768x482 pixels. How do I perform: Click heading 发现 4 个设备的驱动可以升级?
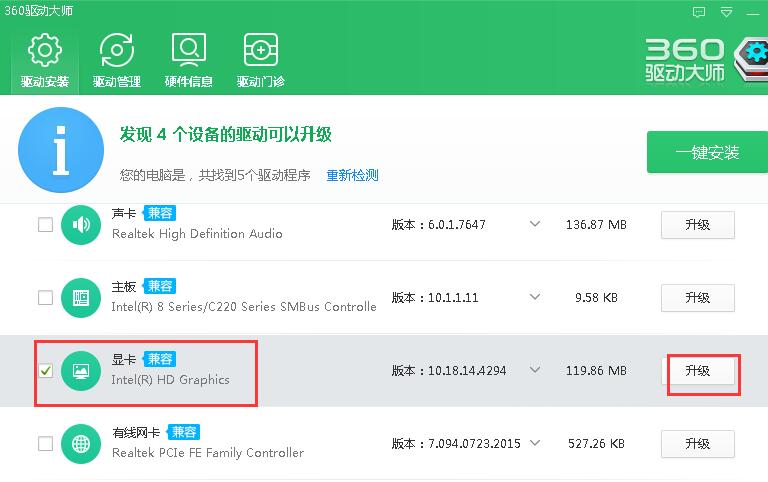click(x=226, y=134)
